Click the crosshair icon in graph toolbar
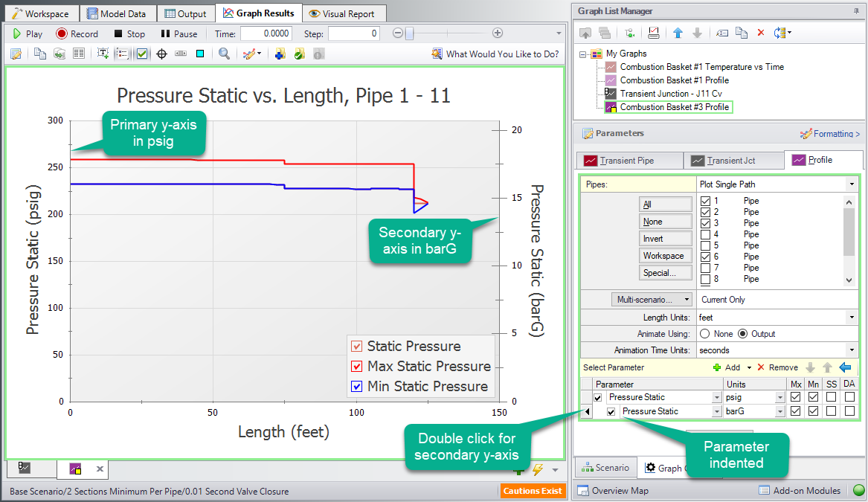 [x=161, y=54]
